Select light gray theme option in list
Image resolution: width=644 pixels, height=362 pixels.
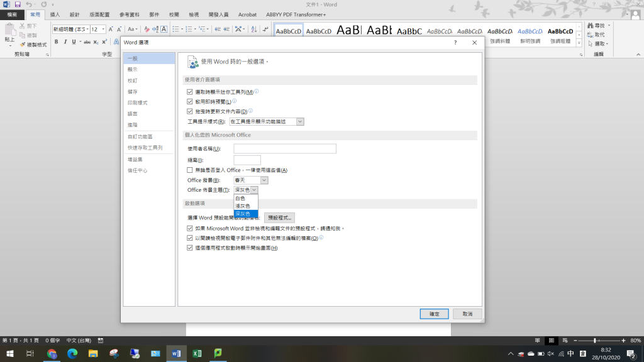point(246,206)
